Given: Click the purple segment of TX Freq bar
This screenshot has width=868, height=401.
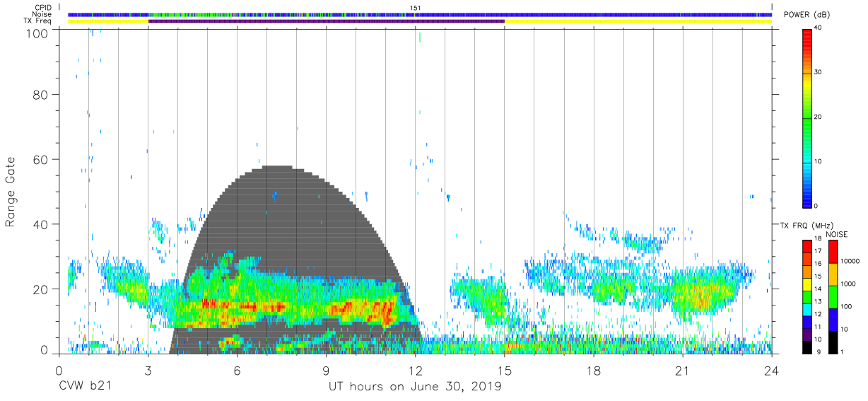Looking at the screenshot, I should pyautogui.click(x=327, y=21).
